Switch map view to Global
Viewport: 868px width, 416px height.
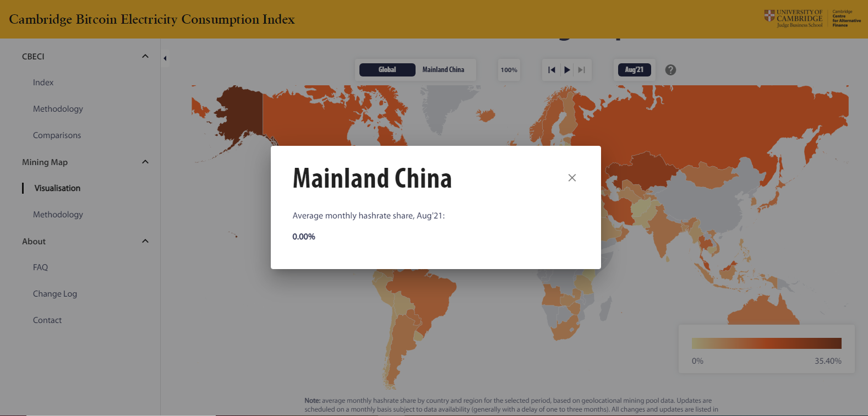pos(387,70)
